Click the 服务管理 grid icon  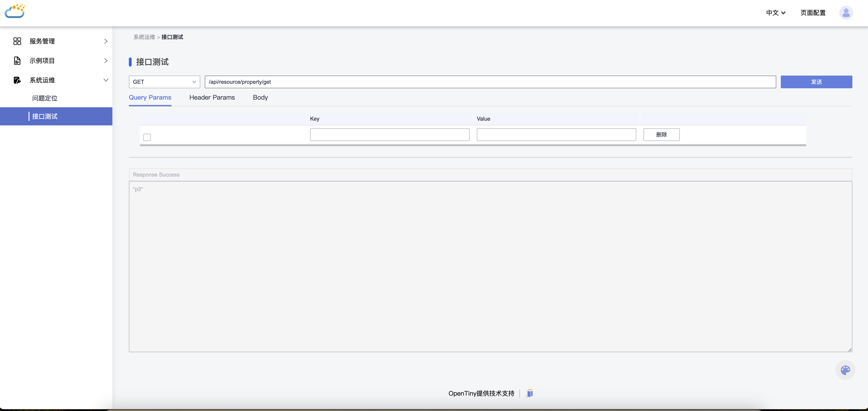17,41
